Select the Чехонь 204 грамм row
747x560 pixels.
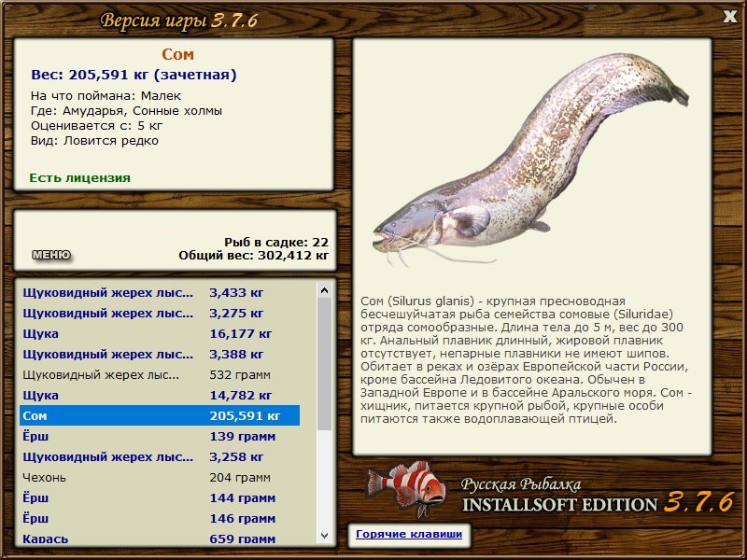[x=160, y=477]
